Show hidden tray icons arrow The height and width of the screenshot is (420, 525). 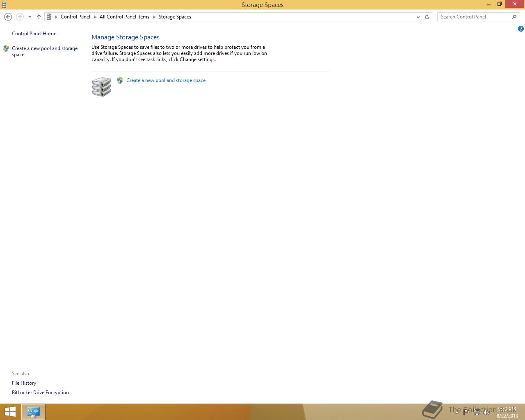(457, 412)
